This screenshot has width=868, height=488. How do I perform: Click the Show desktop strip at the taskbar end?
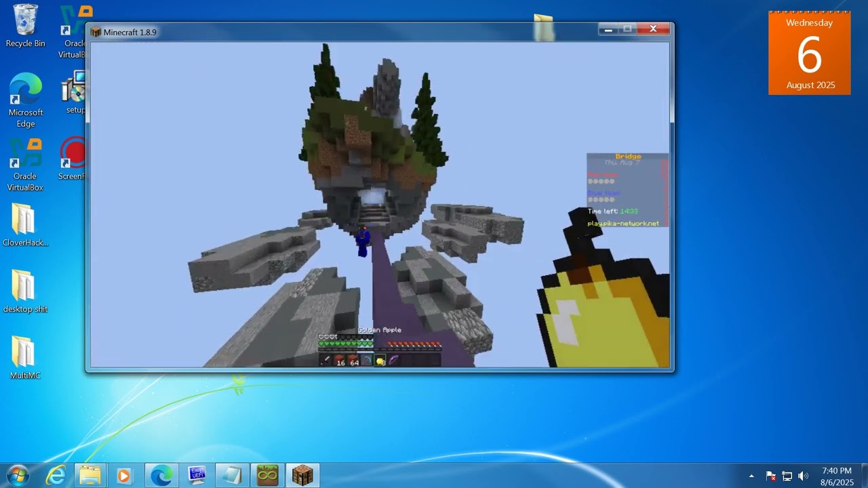(863, 476)
